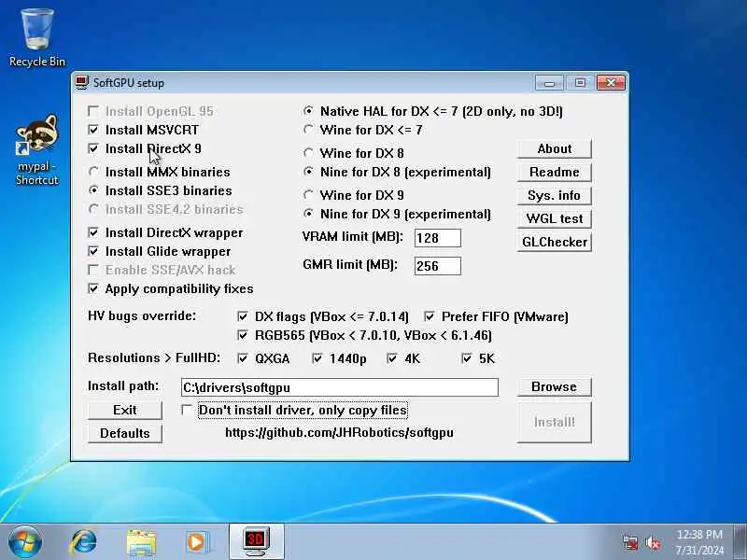
Task: Toggle the 5K resolution checkbox
Action: tap(467, 358)
